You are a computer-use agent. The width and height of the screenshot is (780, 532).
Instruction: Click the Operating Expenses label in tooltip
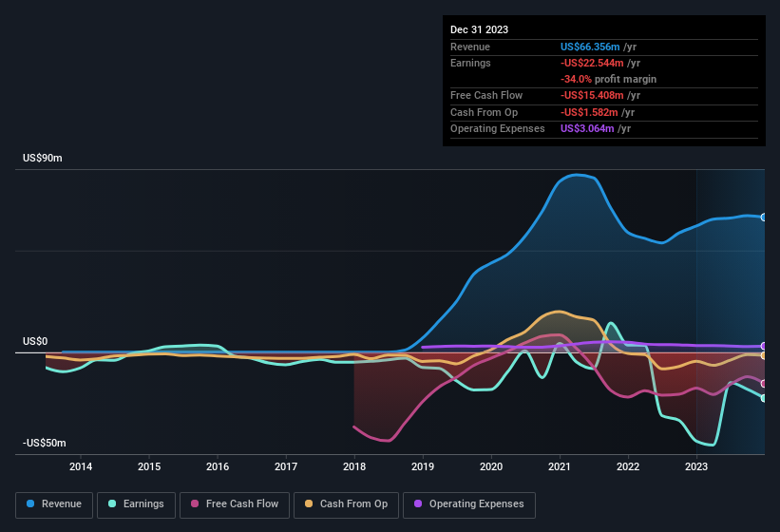click(498, 129)
